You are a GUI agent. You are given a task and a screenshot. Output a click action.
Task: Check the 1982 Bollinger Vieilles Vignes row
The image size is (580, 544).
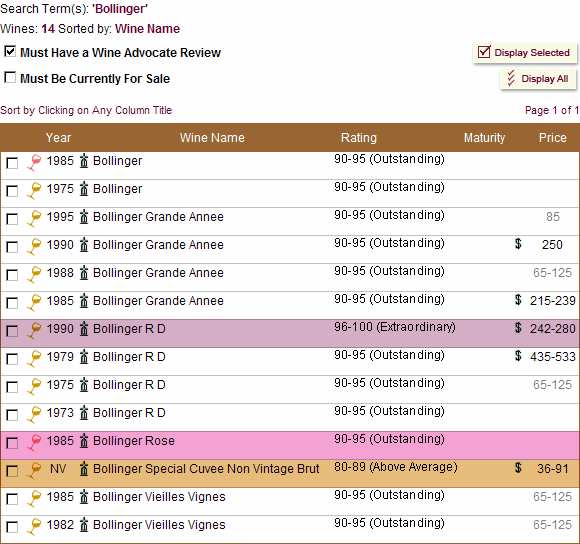(12, 527)
